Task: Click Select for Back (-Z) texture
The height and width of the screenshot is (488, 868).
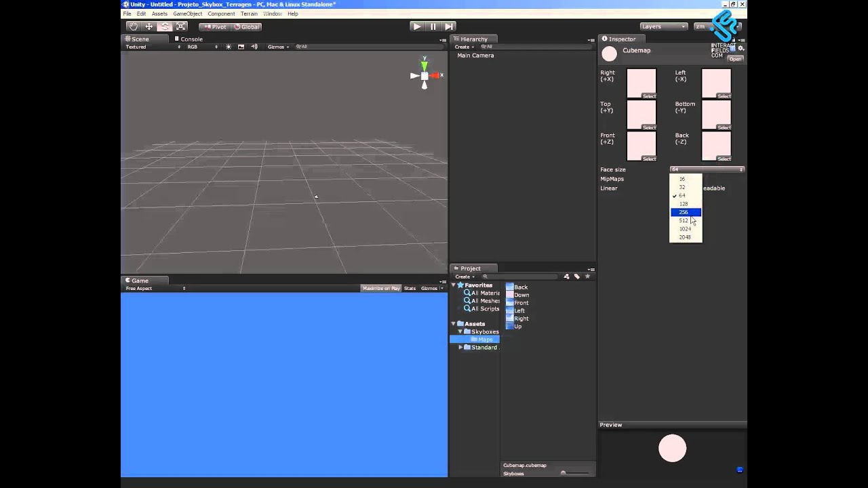Action: pyautogui.click(x=724, y=159)
